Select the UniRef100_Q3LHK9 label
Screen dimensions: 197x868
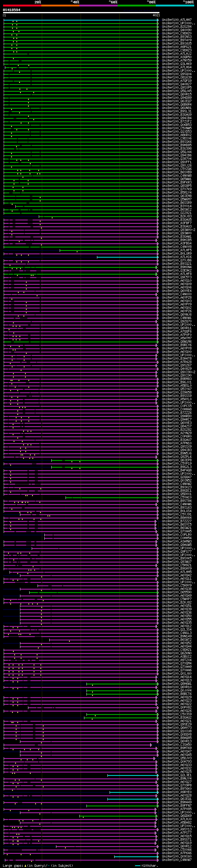coord(176,64)
